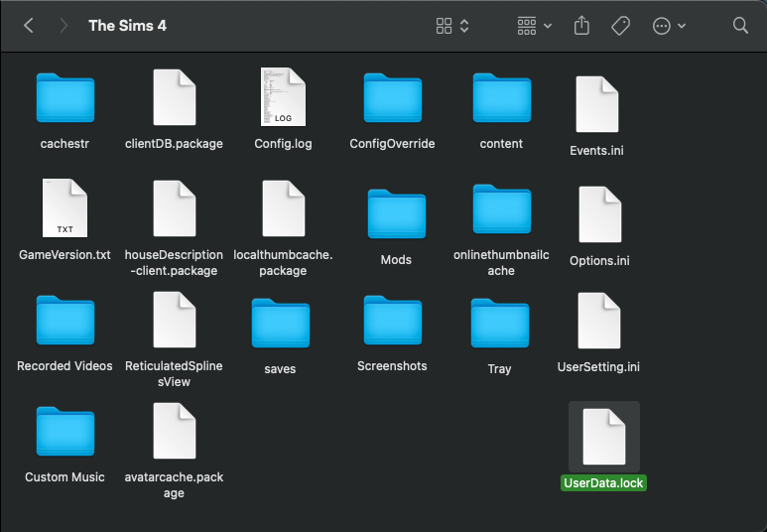Select the saves folder icon
This screenshot has height=532, width=767.
pos(280,323)
